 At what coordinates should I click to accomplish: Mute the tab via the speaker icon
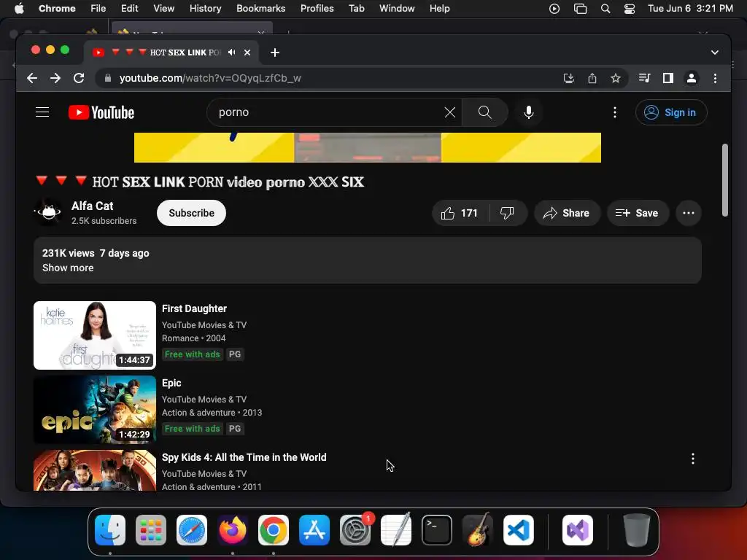231,52
